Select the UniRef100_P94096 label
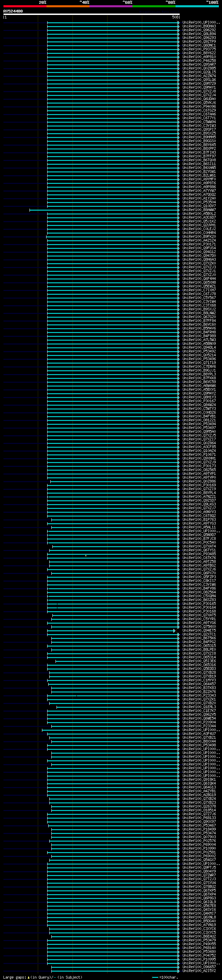The width and height of the screenshot is (222, 980). tap(199, 106)
